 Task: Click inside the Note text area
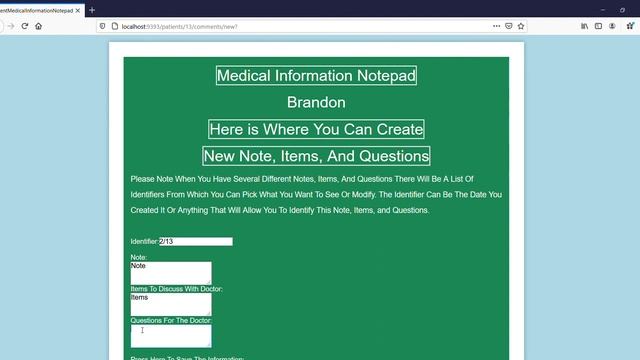(171, 273)
